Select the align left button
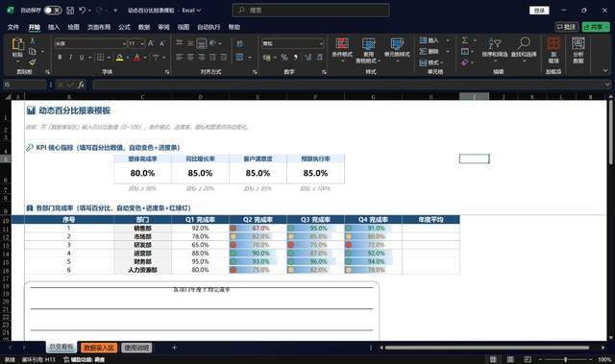The height and width of the screenshot is (364, 615). click(x=180, y=58)
